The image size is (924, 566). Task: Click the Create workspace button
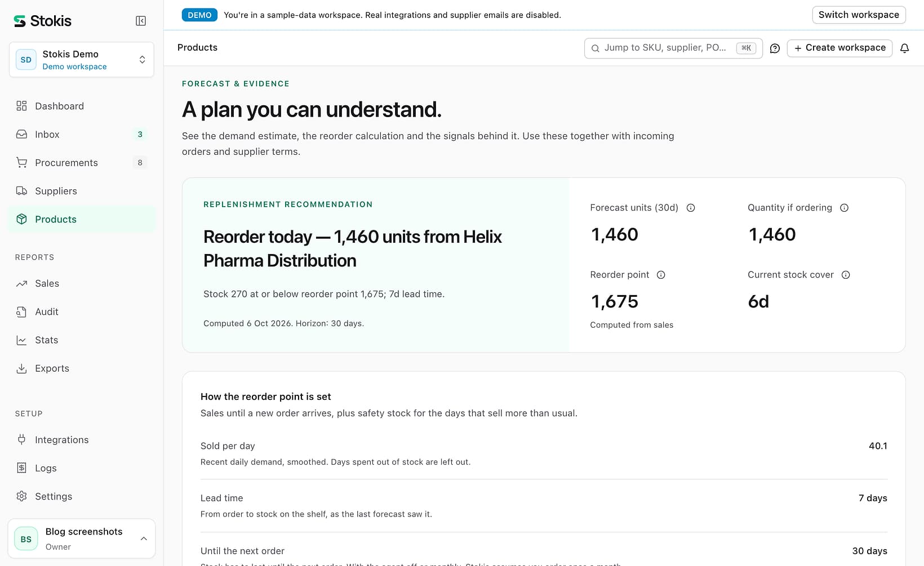coord(839,48)
